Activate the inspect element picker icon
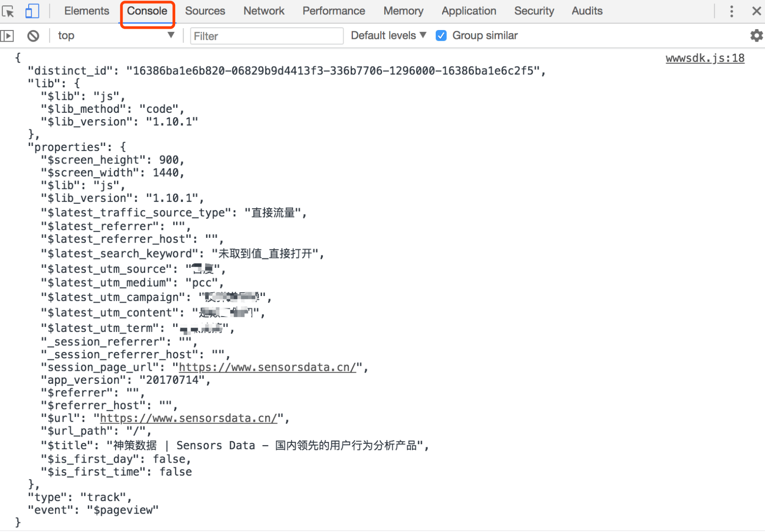 pyautogui.click(x=9, y=11)
